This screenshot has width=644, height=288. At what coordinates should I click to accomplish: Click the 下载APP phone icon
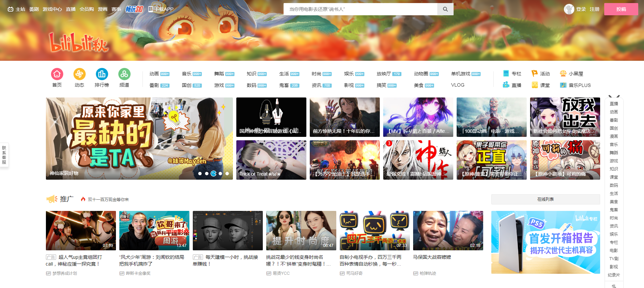click(x=151, y=9)
